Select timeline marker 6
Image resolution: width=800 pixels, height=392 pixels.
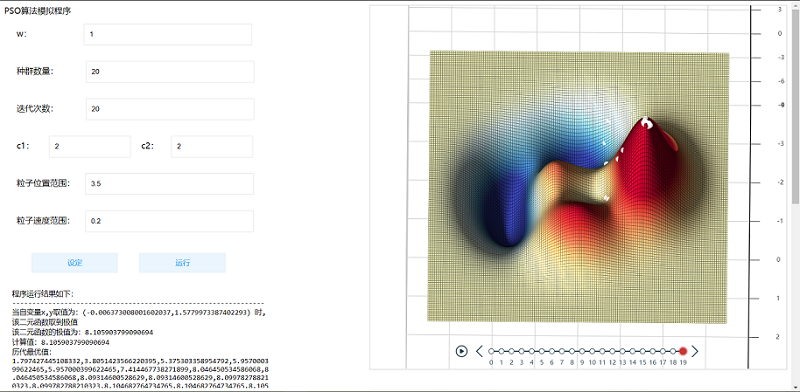point(552,351)
